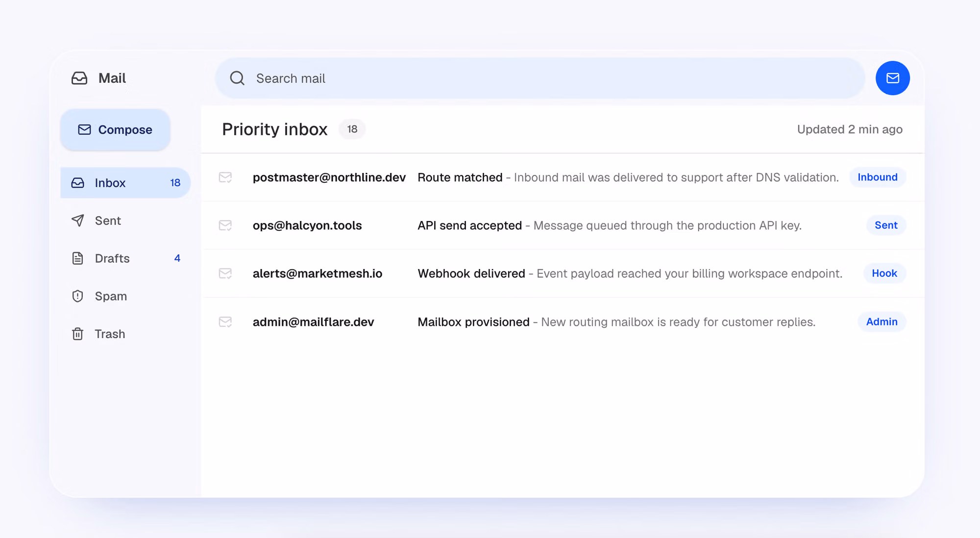Click the Hook tag

click(x=884, y=273)
